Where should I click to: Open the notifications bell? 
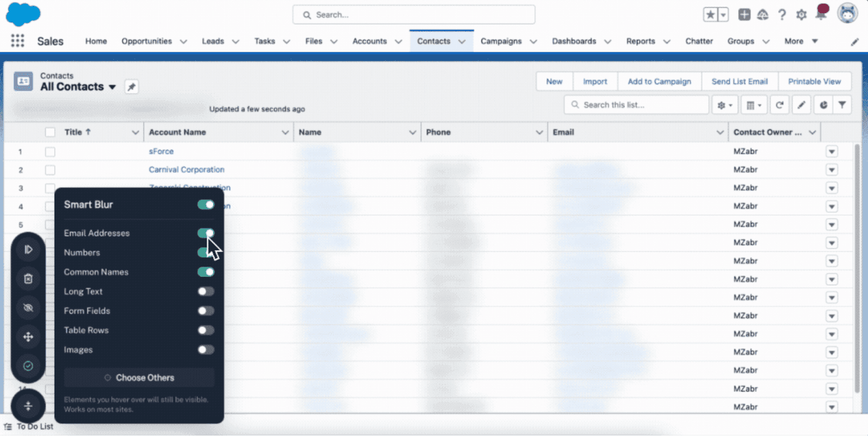821,15
